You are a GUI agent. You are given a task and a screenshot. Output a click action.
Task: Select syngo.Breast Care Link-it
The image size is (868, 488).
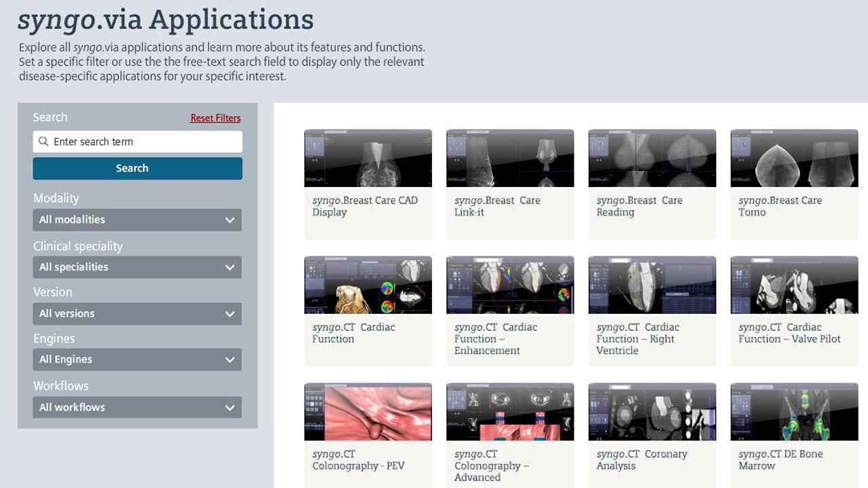(x=509, y=157)
